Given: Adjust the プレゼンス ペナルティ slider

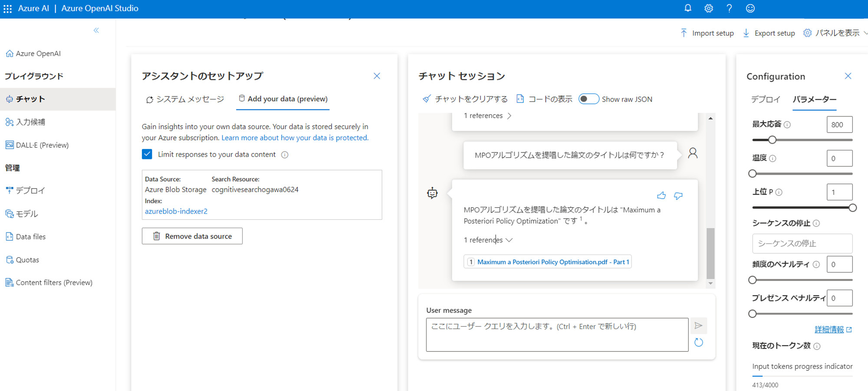Looking at the screenshot, I should 753,314.
